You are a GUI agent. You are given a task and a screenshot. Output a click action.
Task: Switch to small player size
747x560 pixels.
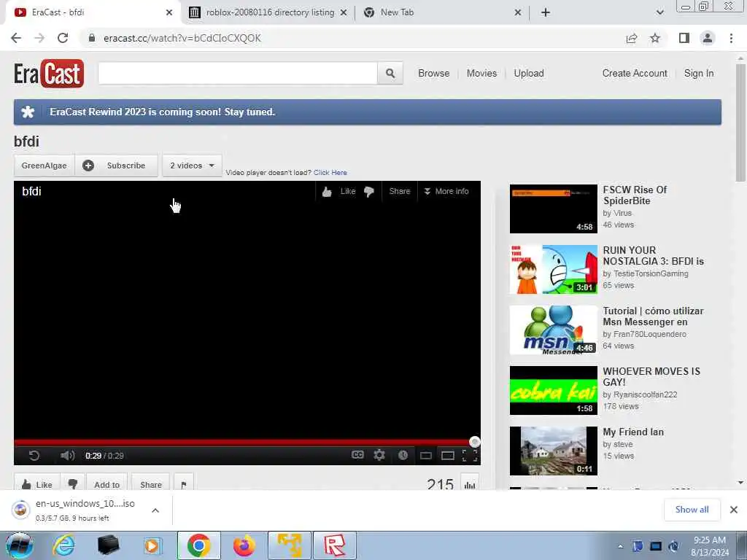(426, 456)
